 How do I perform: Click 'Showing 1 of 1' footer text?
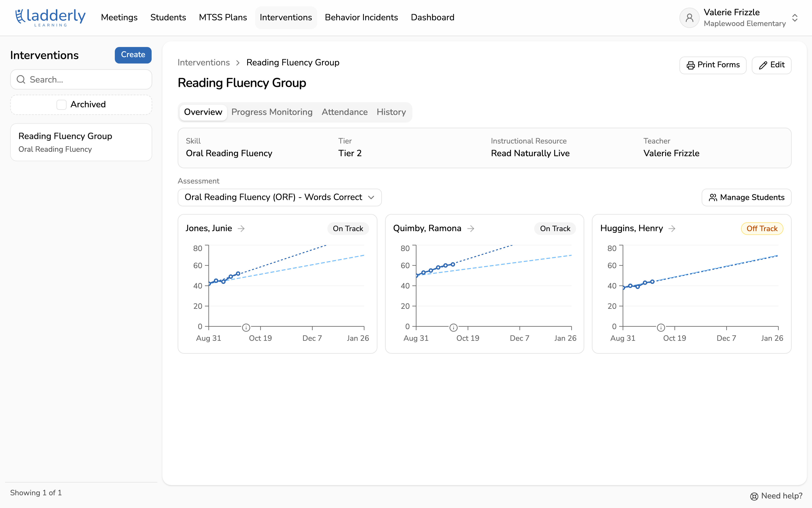click(x=36, y=493)
